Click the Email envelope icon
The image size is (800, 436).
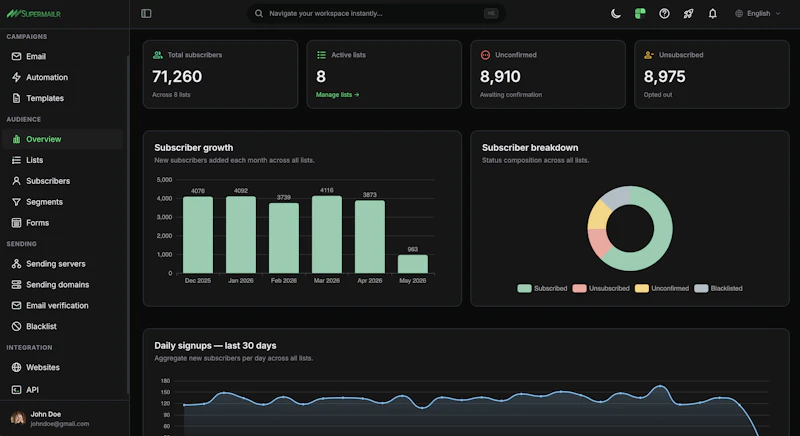[x=16, y=56]
